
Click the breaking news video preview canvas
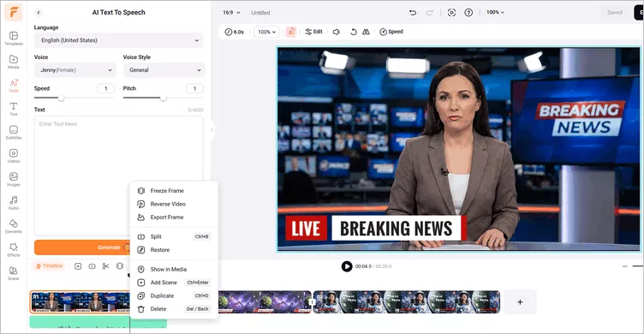[458, 149]
